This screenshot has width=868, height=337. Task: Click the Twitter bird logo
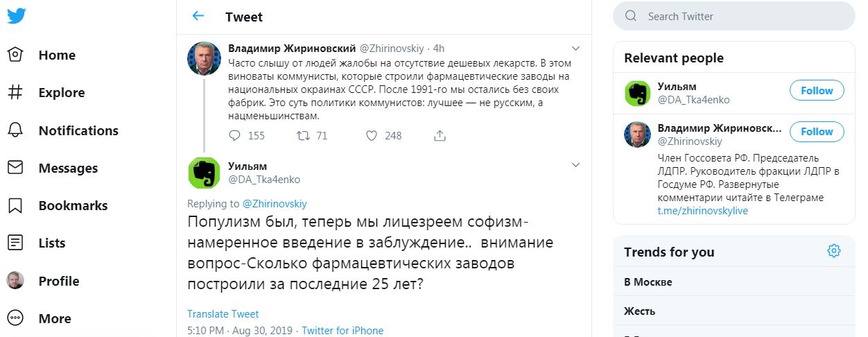[x=17, y=17]
